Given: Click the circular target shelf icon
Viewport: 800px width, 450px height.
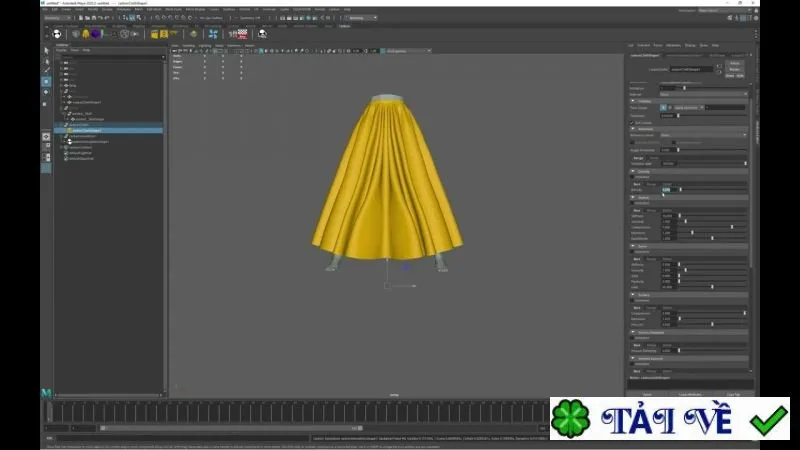Looking at the screenshot, I should (124, 34).
